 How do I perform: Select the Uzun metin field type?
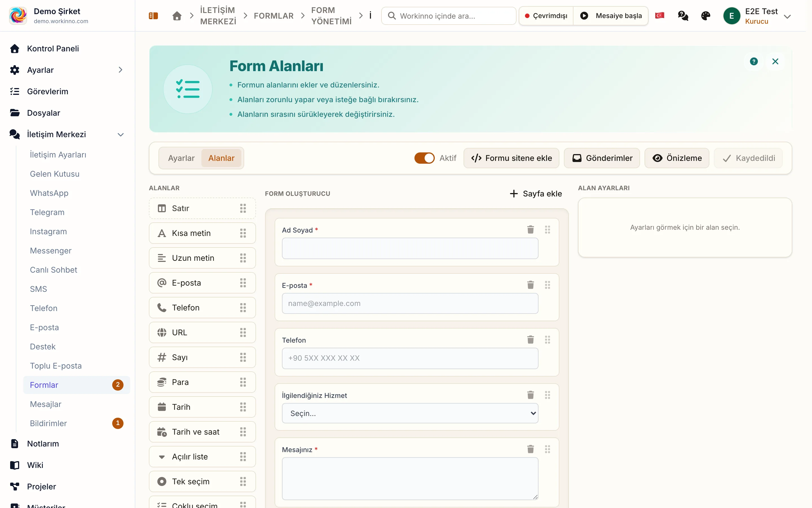point(202,258)
